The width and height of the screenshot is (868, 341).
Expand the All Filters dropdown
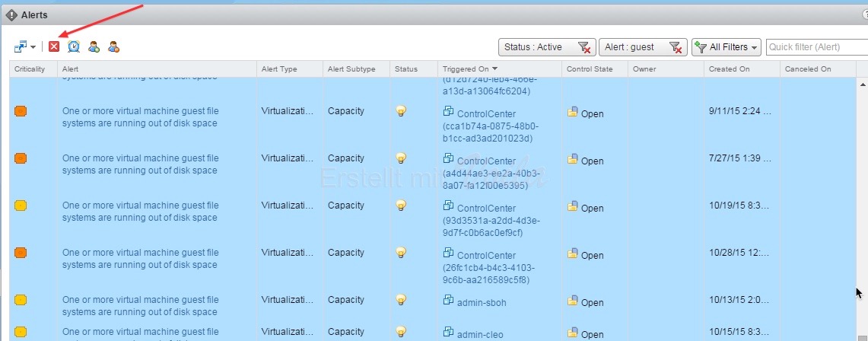pyautogui.click(x=727, y=47)
